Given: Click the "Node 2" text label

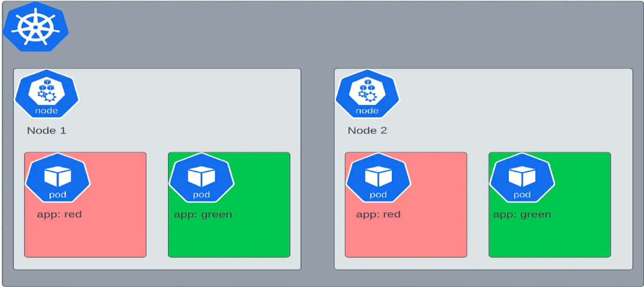Looking at the screenshot, I should [367, 131].
